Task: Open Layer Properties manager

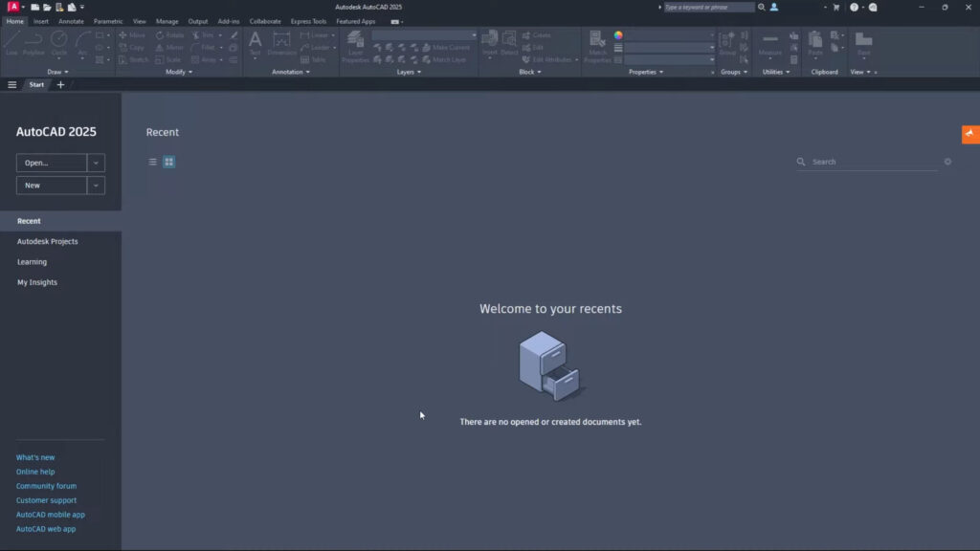Action: point(356,46)
